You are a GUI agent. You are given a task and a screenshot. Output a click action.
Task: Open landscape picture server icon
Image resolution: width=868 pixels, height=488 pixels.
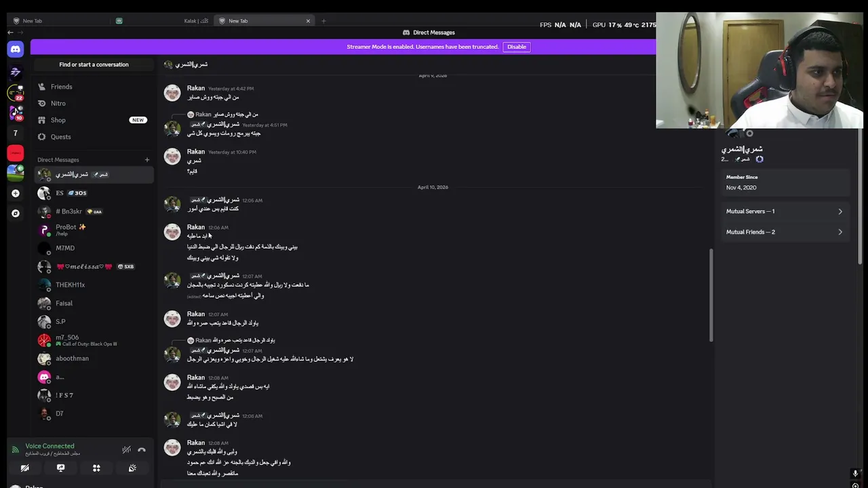click(16, 173)
